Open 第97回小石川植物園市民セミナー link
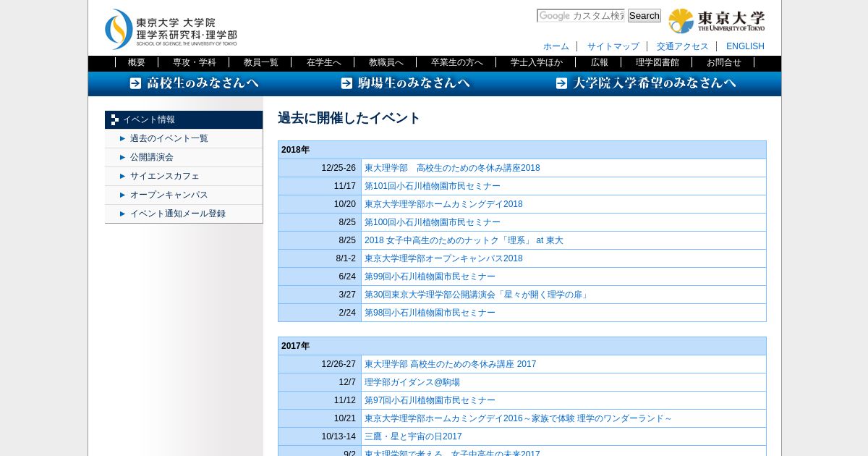Screen dimensions: 868x456 pyautogui.click(x=430, y=400)
